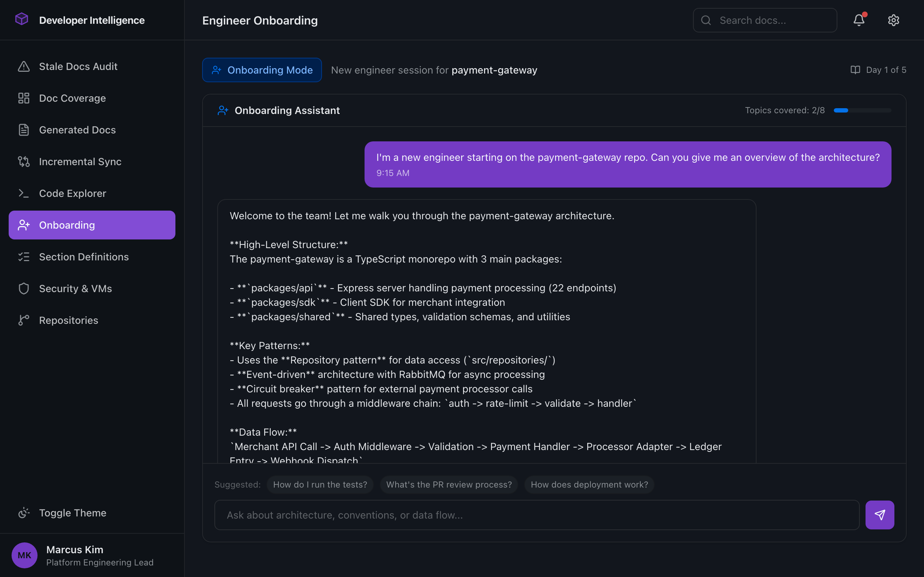Activate Toggle Theme

tap(73, 512)
